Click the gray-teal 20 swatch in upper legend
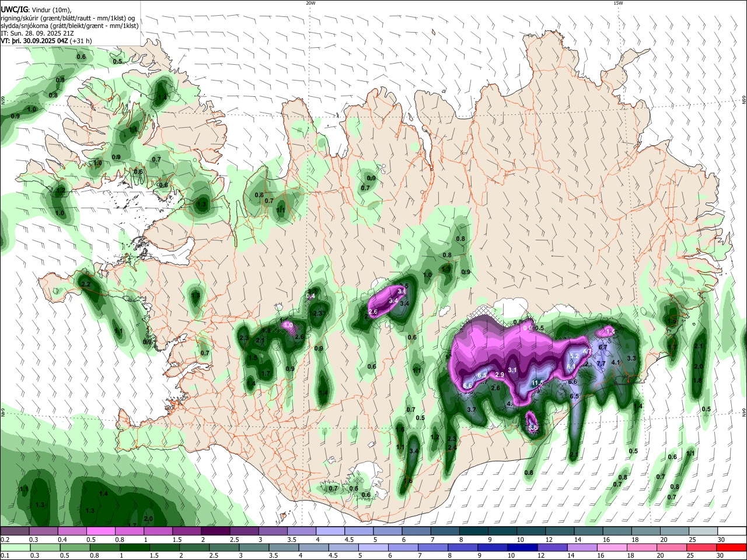Screen dimensions: 747x560 pyautogui.click(x=674, y=531)
